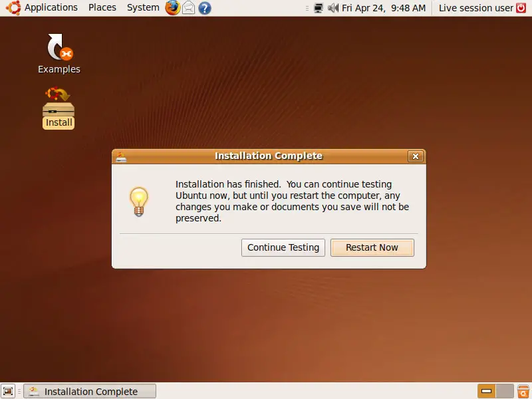This screenshot has width=532, height=399.
Task: Click the red power shutdown icon
Action: [x=521, y=8]
